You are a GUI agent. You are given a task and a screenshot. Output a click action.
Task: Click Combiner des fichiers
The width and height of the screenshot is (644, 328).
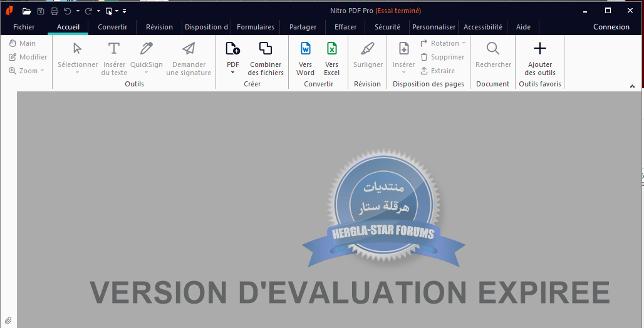click(x=266, y=58)
